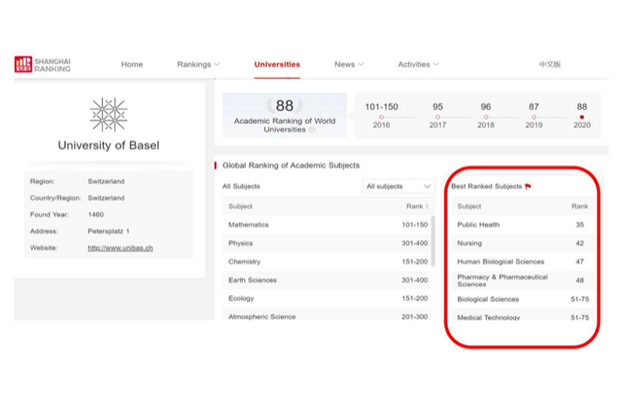Click the 2018 ranking timeline point
622x415 pixels.
[485, 117]
